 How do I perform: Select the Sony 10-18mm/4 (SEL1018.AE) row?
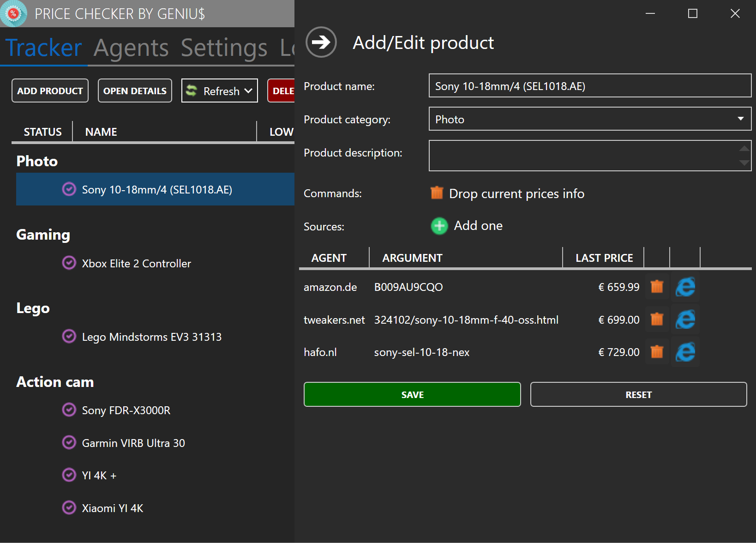155,189
